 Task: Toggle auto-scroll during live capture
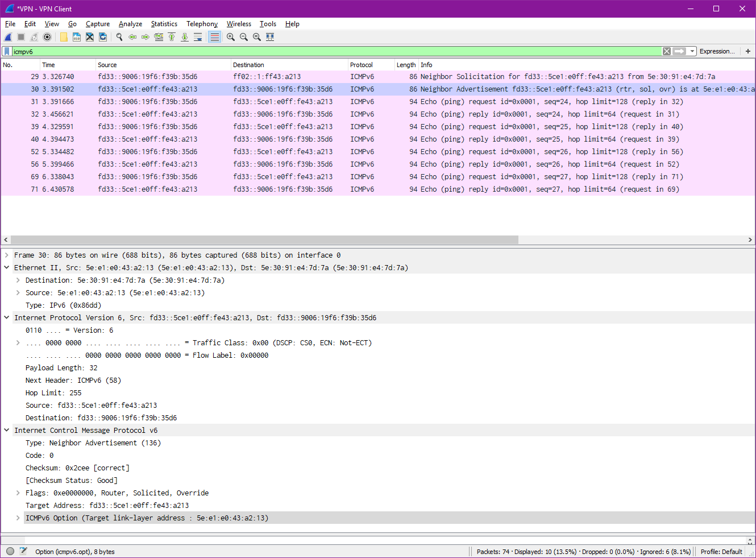point(198,37)
